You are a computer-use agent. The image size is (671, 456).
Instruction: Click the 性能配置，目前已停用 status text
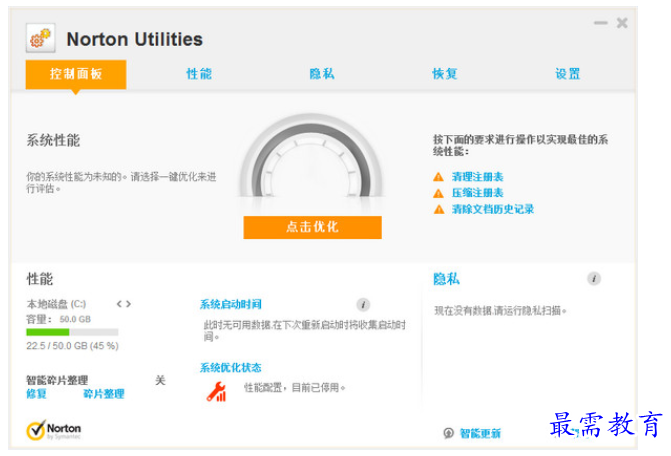point(294,388)
